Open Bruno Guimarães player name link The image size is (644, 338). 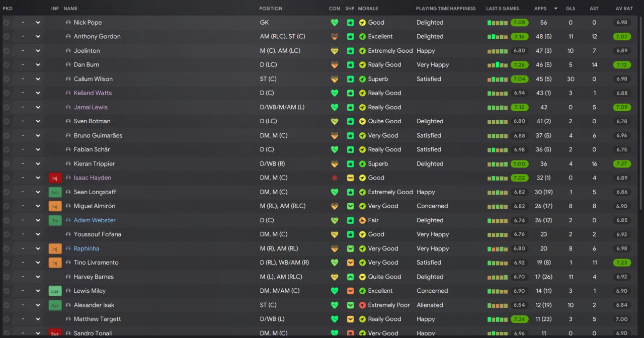[98, 135]
